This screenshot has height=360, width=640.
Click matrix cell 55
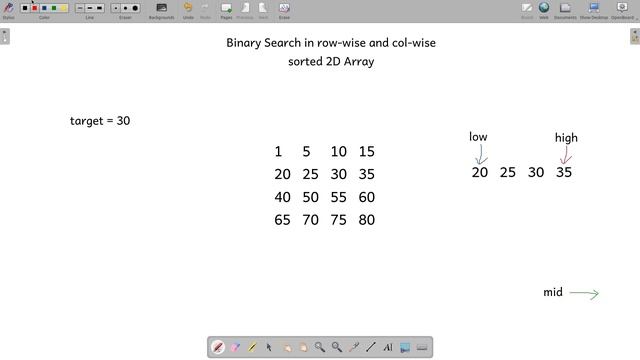[x=338, y=197]
